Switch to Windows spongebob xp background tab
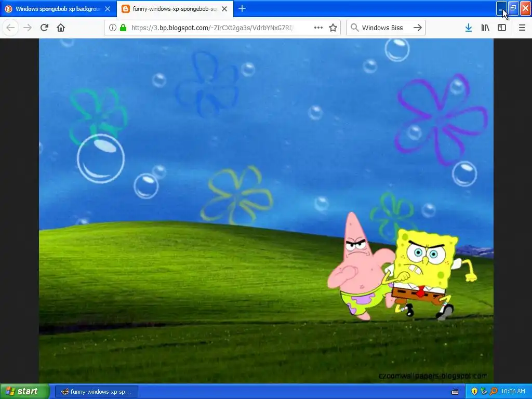 pyautogui.click(x=58, y=9)
